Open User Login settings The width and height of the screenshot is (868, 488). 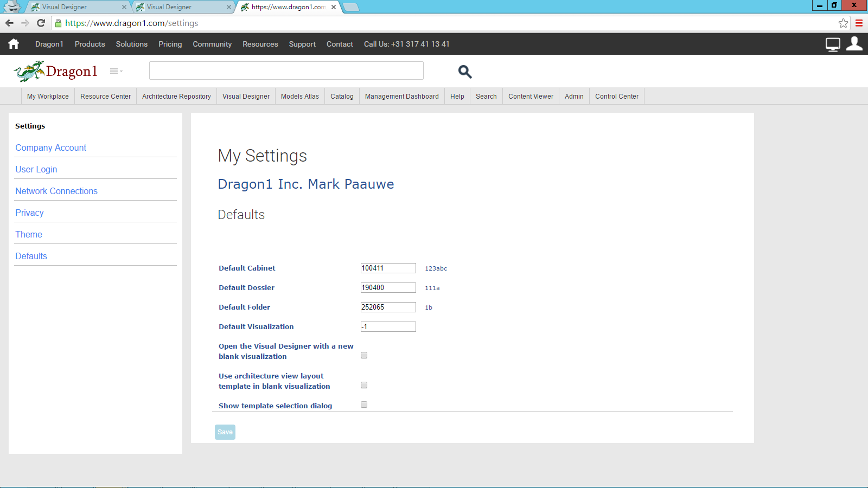point(36,169)
